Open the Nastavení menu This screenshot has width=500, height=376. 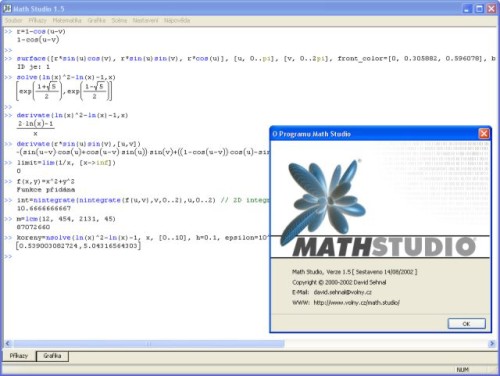point(145,21)
